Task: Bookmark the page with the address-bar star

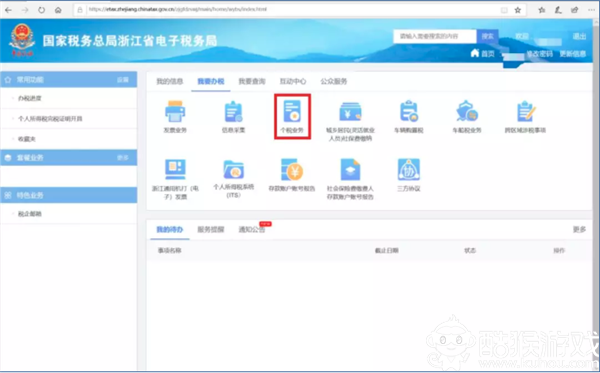Action: 518,10
